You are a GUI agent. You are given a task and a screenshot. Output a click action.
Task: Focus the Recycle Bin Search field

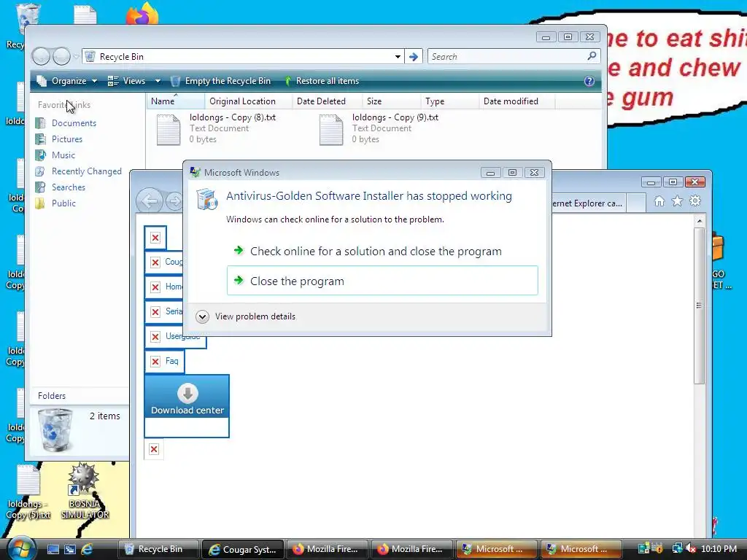coord(508,57)
